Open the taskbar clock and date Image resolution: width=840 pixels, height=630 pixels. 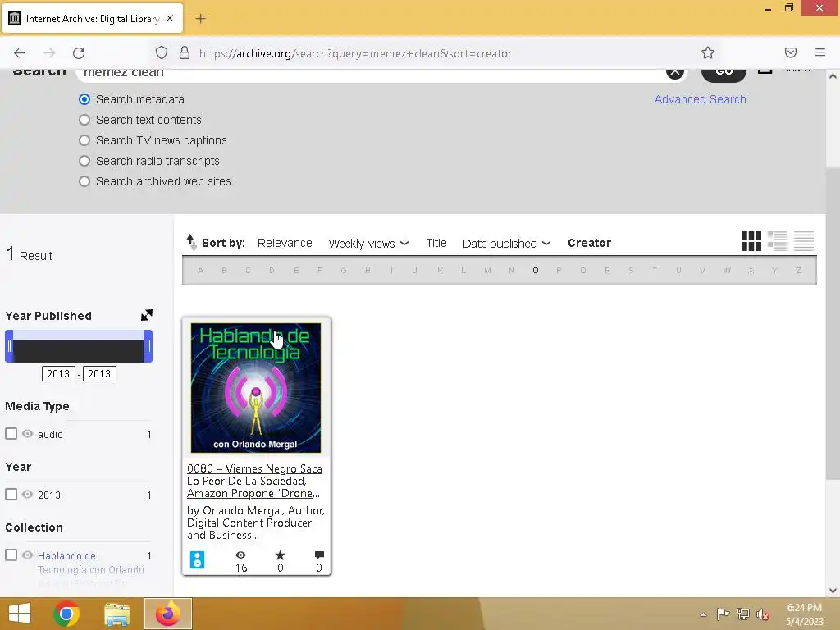click(x=804, y=614)
